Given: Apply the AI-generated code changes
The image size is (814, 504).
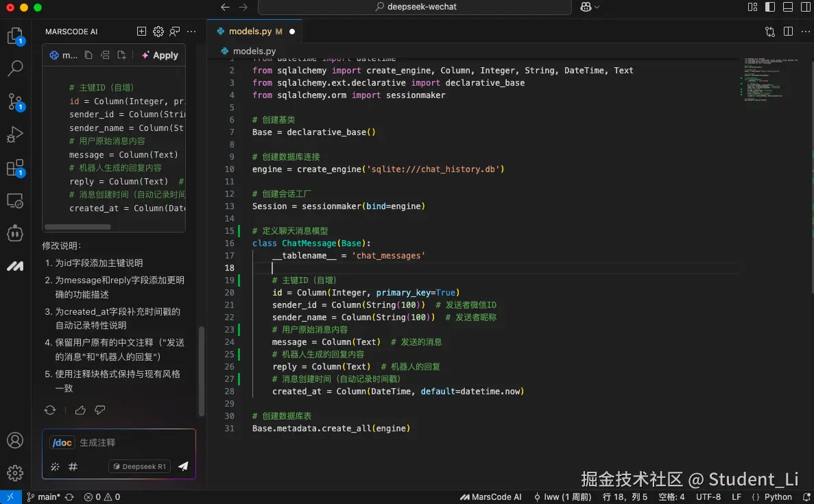Looking at the screenshot, I should tap(160, 55).
